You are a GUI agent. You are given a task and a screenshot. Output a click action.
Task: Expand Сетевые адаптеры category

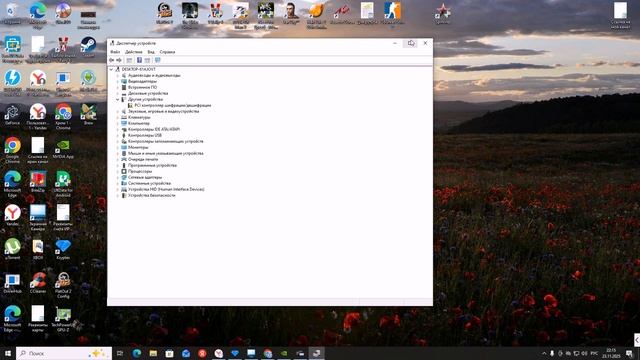pyautogui.click(x=118, y=177)
